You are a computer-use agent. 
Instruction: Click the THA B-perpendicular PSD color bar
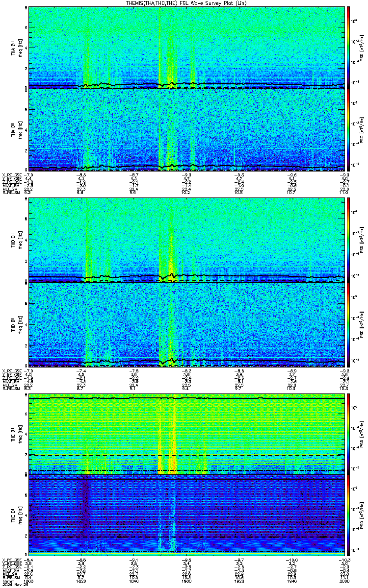348,47
